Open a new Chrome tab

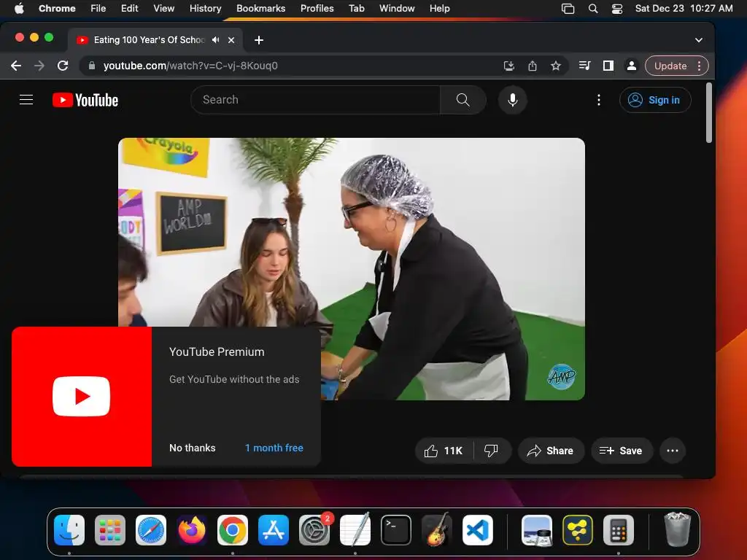[x=259, y=40]
